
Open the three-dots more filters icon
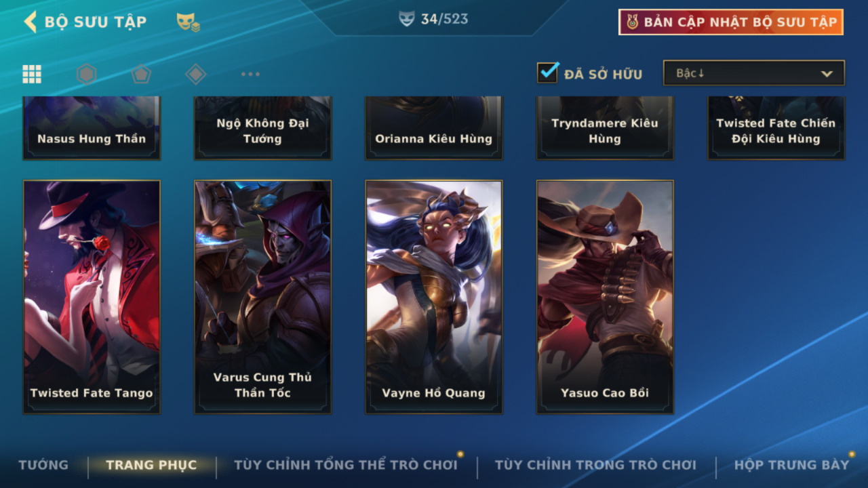coord(250,74)
